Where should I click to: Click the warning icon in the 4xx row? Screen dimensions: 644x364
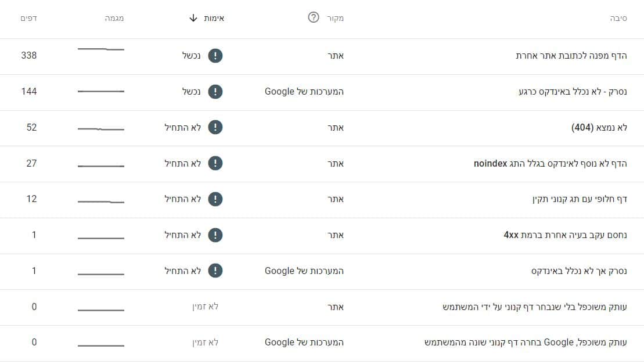click(x=215, y=235)
